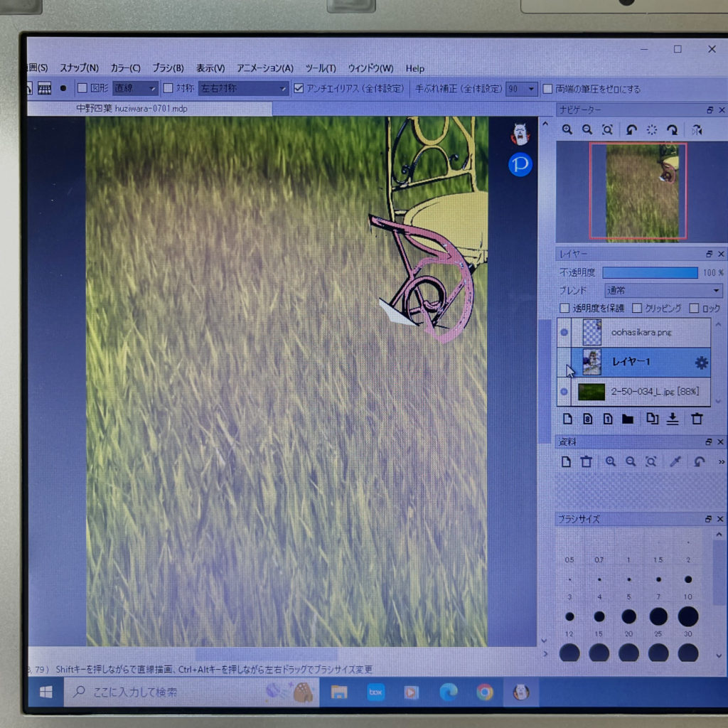Pick the eyedropper in the 資料 panel
This screenshot has width=728, height=728.
point(675,461)
